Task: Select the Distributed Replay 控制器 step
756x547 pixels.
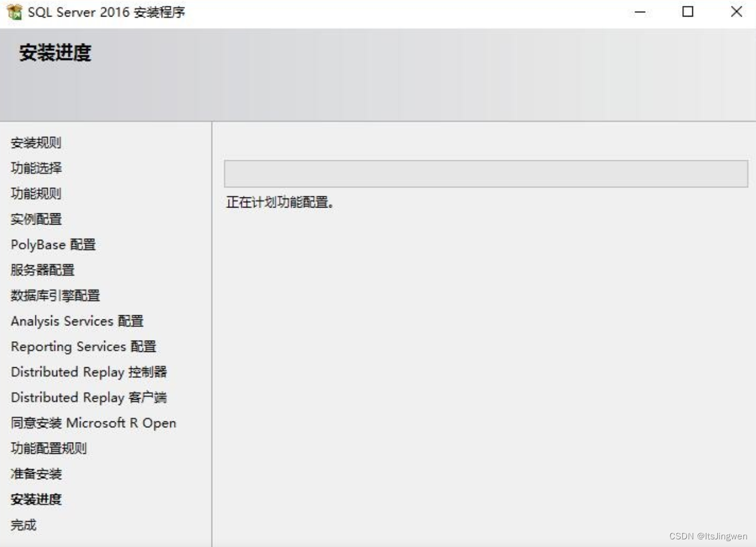Action: (89, 372)
